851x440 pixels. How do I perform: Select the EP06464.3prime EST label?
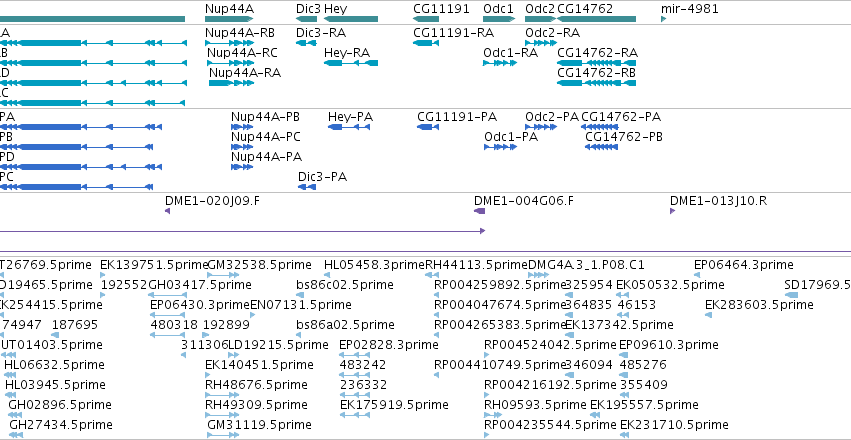click(744, 265)
